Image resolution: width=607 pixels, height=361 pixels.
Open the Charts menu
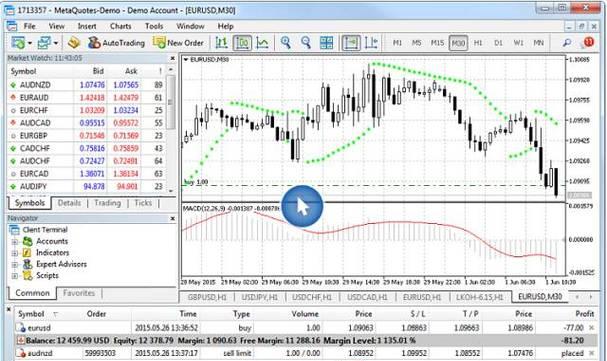(x=120, y=26)
